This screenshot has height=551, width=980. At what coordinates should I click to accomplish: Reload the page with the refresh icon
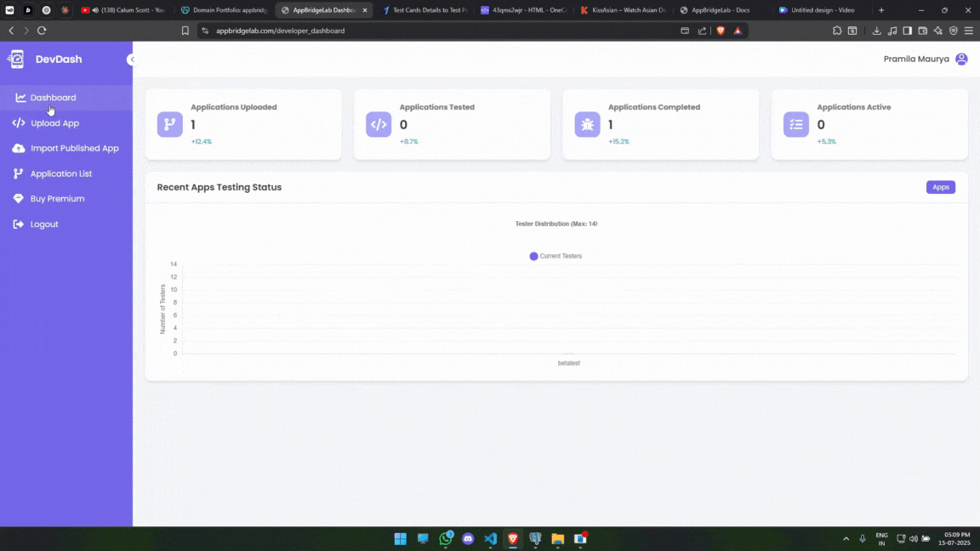tap(42, 31)
